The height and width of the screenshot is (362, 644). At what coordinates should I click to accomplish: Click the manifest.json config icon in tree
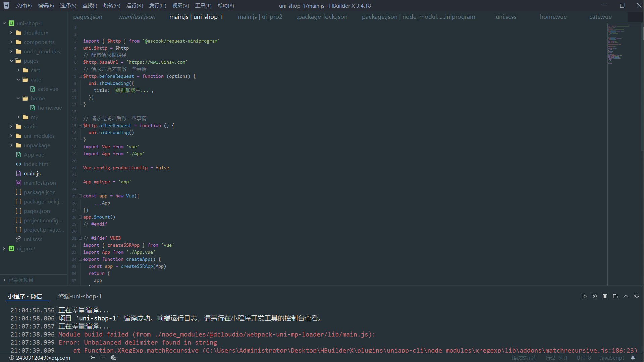18,183
